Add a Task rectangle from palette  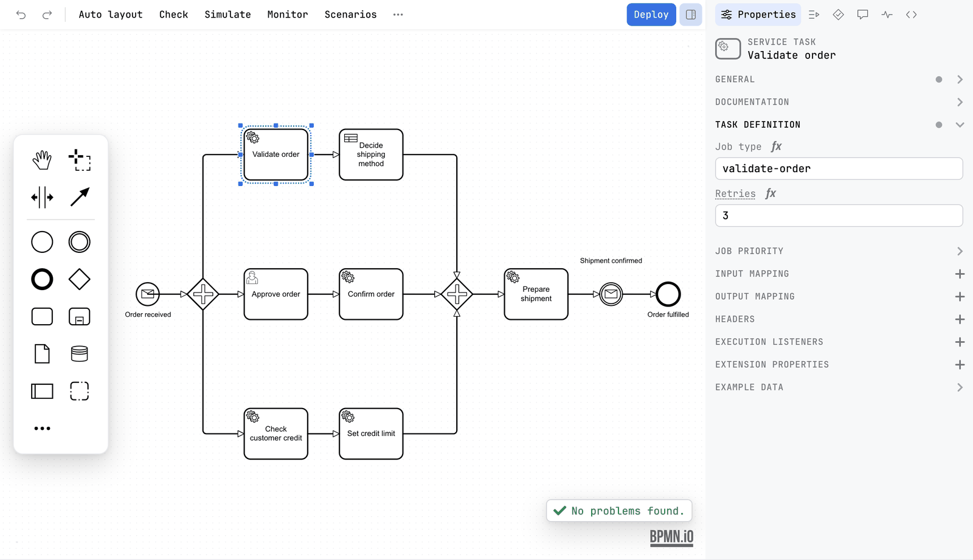click(x=42, y=317)
